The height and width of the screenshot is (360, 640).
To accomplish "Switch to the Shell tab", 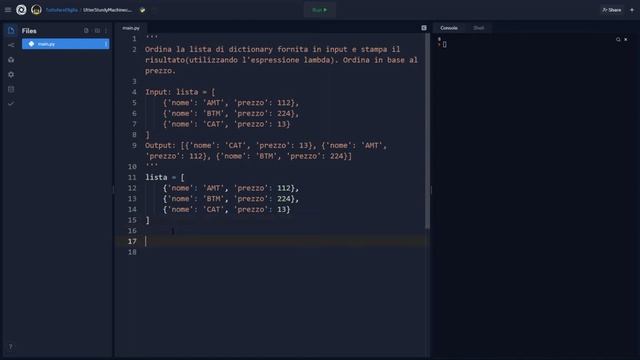I will [x=478, y=28].
